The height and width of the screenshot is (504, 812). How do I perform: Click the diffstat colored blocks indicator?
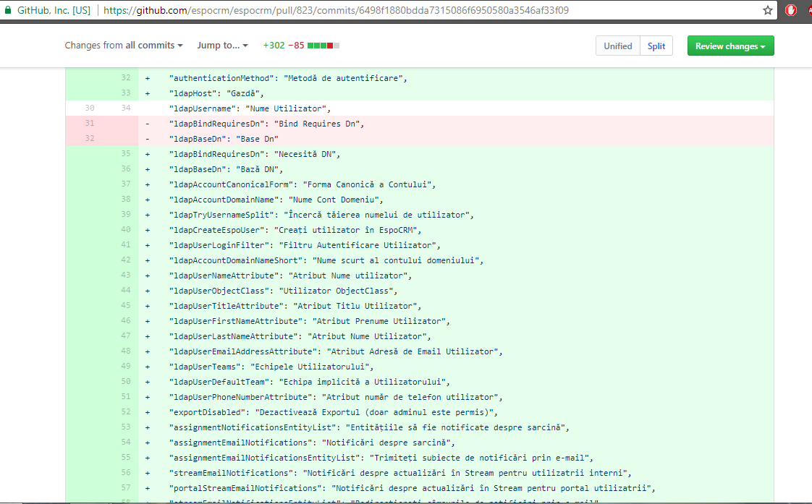[323, 46]
